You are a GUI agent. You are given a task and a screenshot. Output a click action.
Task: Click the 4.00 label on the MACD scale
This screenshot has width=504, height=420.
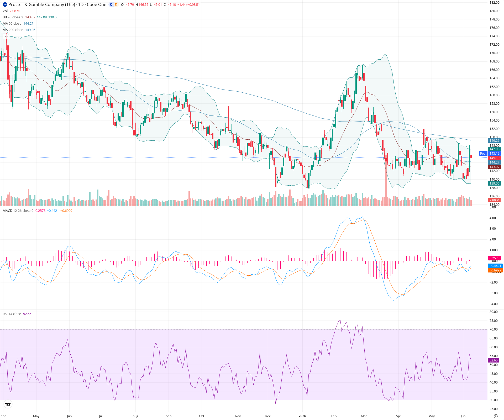tap(493, 218)
